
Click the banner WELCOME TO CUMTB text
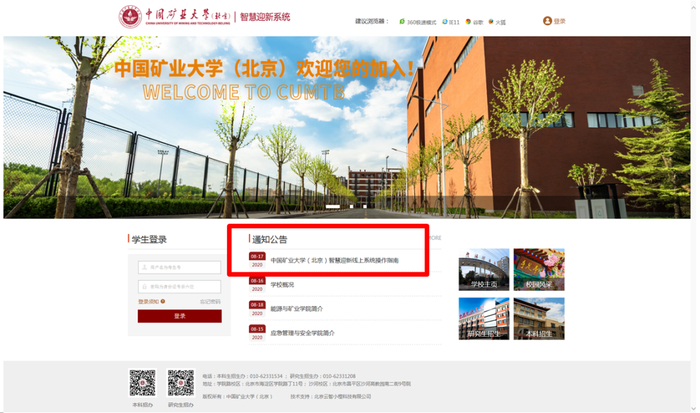coord(244,92)
